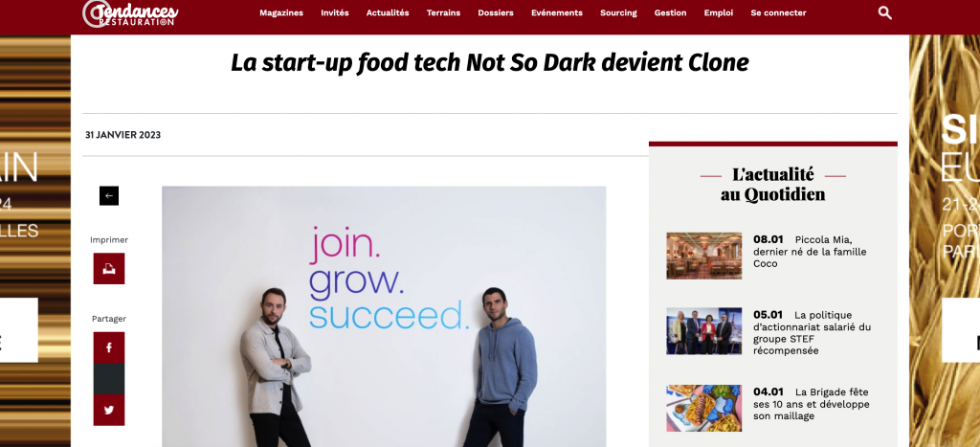
Task: Open the La Brigade fête ses 10 ans article
Action: tap(812, 404)
